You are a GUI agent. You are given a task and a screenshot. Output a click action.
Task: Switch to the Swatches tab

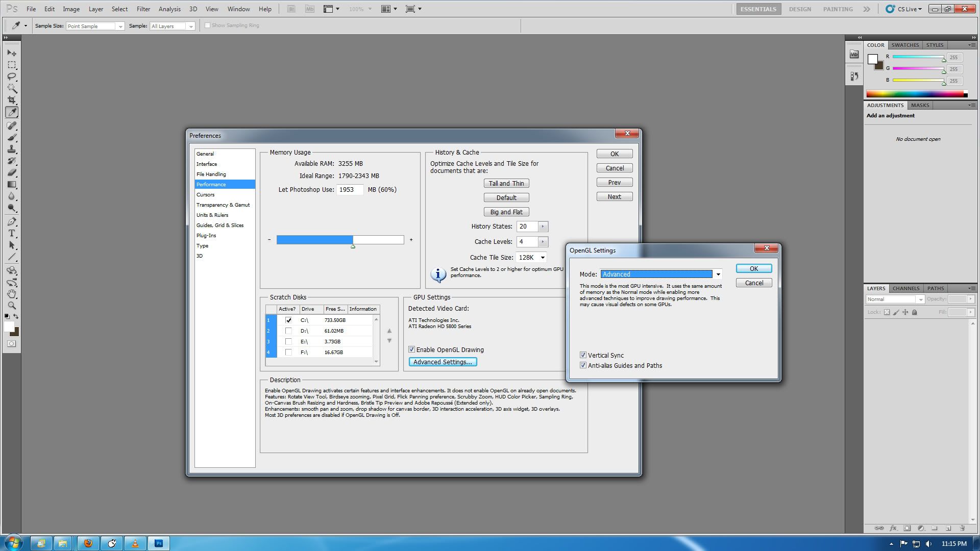905,45
